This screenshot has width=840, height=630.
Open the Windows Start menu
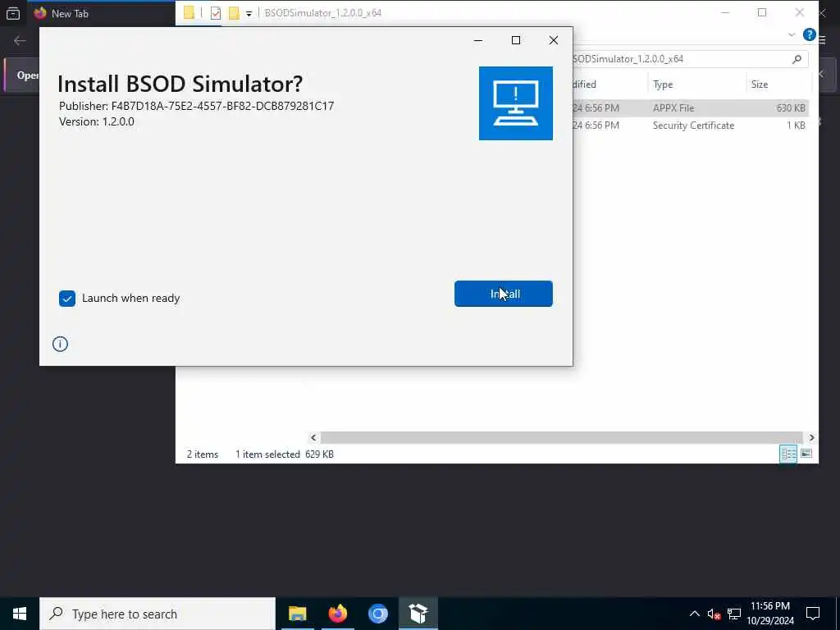click(x=20, y=614)
